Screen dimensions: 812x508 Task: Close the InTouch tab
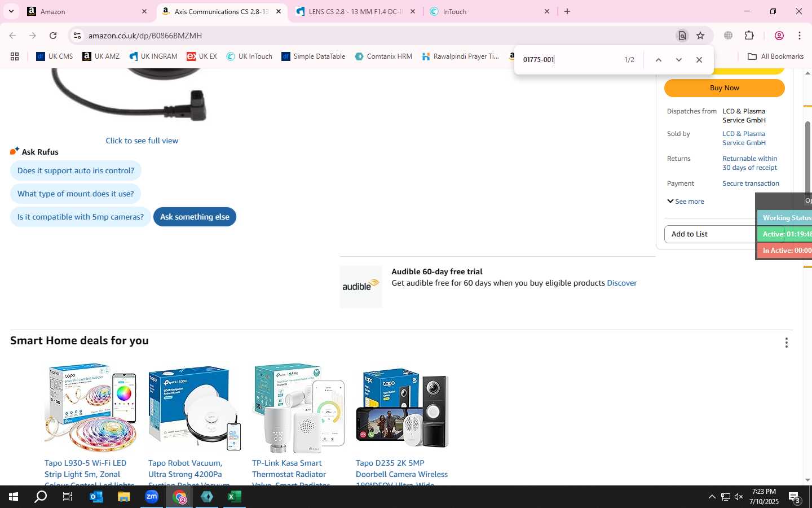(x=546, y=11)
